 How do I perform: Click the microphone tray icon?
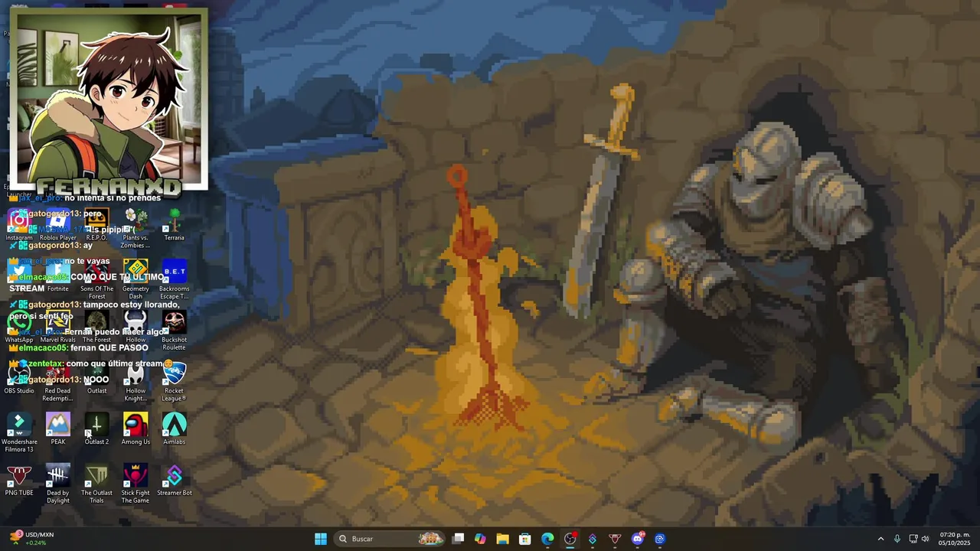(897, 539)
